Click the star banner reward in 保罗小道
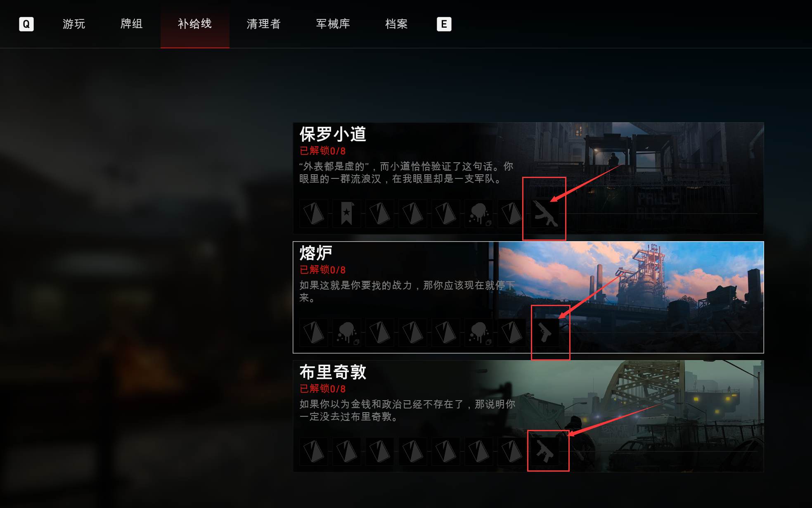The width and height of the screenshot is (812, 508). (x=346, y=214)
